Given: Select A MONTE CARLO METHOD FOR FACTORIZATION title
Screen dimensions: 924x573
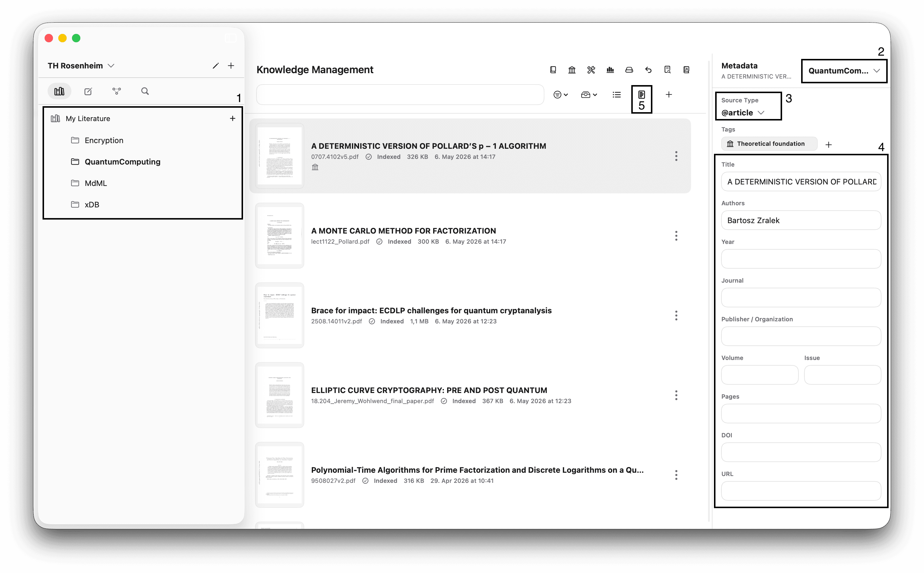Looking at the screenshot, I should 403,231.
